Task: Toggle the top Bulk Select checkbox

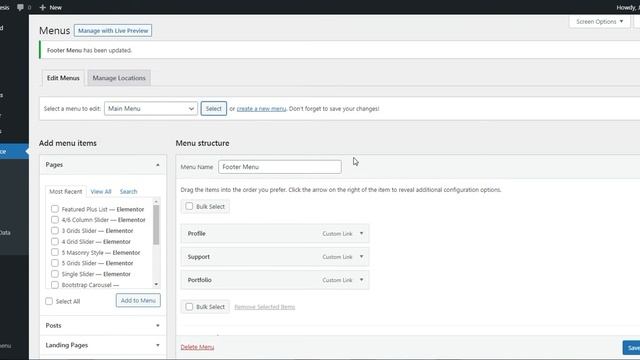Action: 189,206
